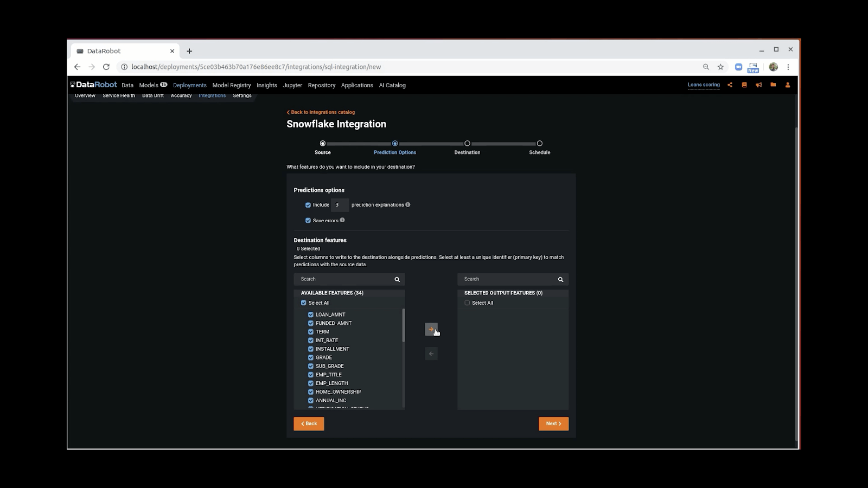
Task: Click search magnifier in available features
Action: tap(397, 279)
